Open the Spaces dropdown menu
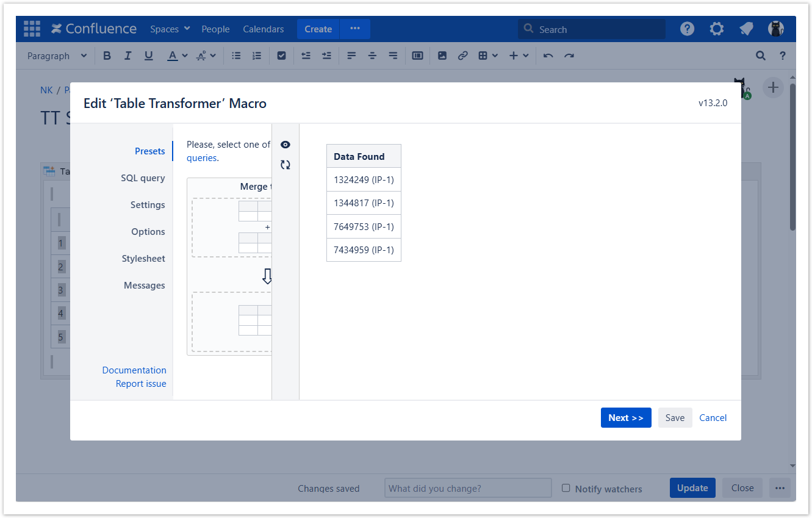 170,29
